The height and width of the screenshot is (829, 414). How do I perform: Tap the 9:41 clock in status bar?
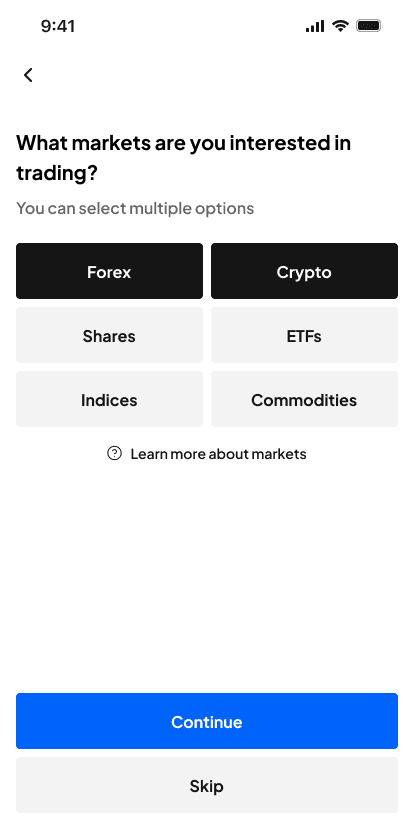[58, 26]
